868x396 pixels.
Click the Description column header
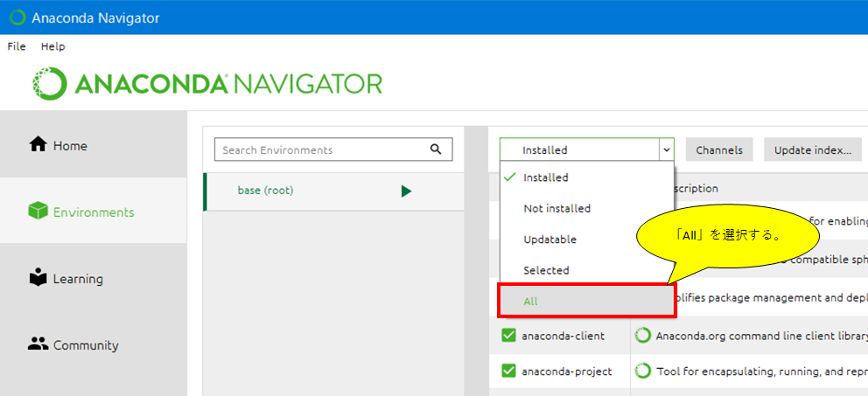(x=696, y=189)
